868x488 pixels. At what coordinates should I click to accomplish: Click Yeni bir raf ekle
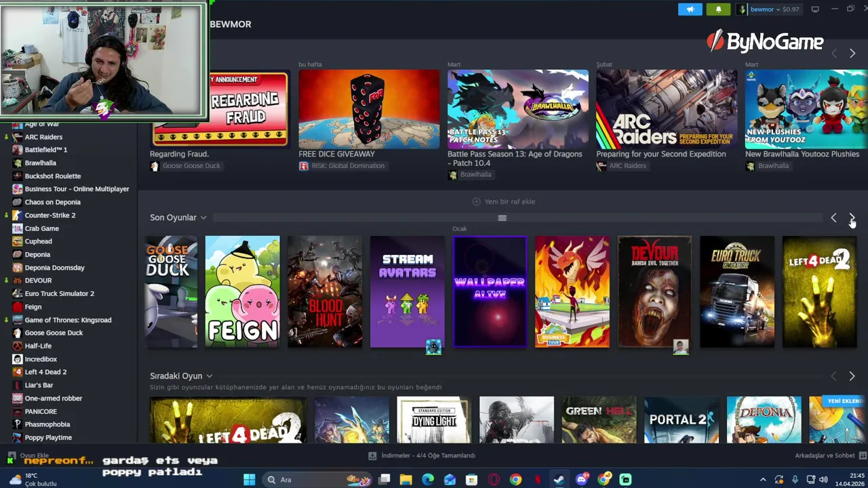(x=503, y=201)
